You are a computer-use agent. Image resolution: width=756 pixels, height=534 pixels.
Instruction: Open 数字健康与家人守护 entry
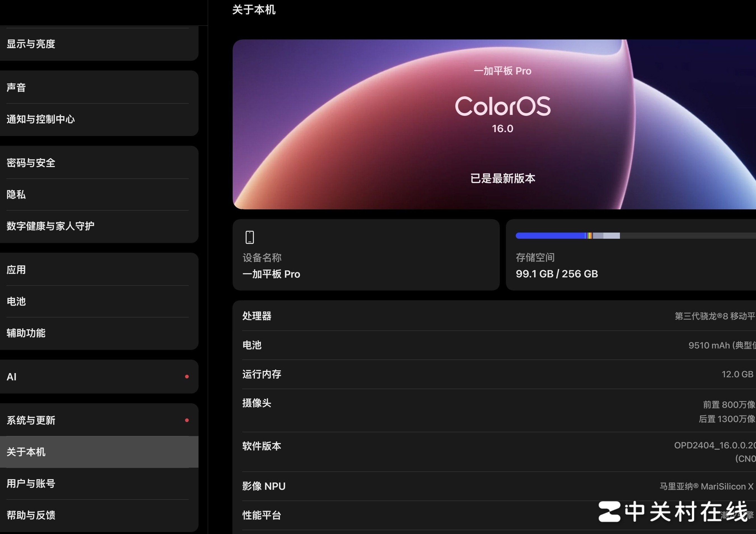coord(50,226)
